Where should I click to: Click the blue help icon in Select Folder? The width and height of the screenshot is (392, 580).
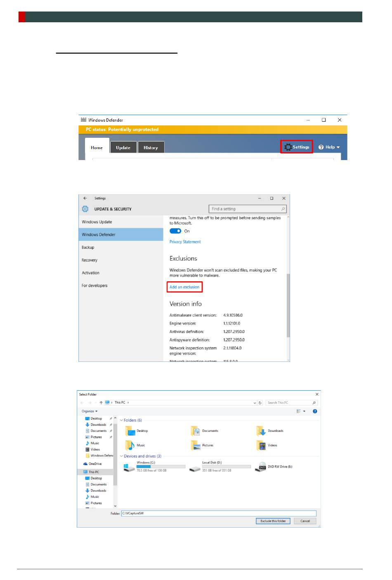(x=315, y=411)
